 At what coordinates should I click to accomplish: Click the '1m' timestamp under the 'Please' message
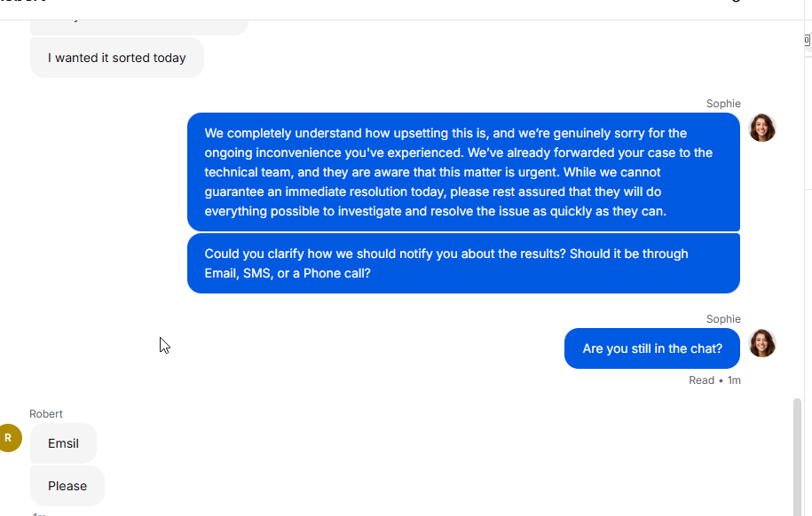tap(38, 514)
